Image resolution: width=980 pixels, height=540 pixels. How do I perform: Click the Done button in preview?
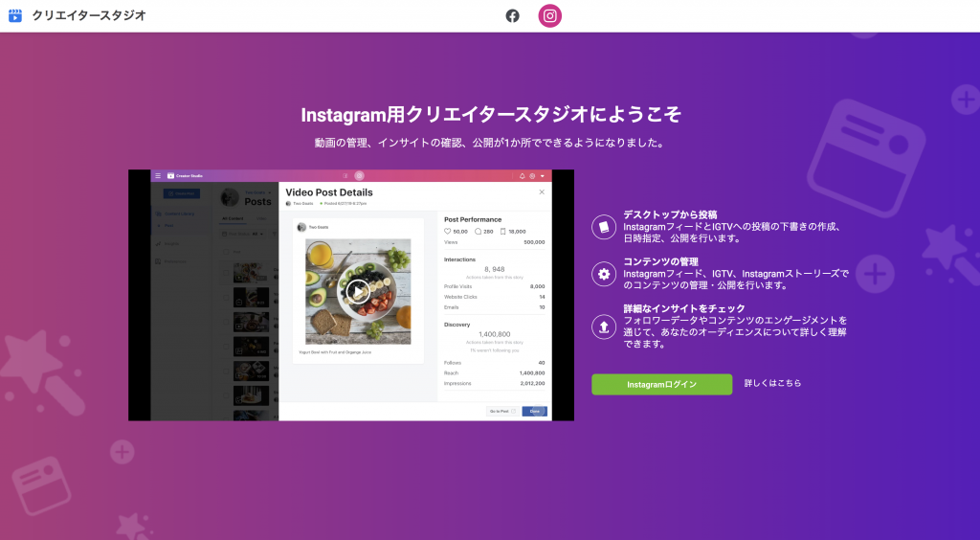[x=534, y=412]
